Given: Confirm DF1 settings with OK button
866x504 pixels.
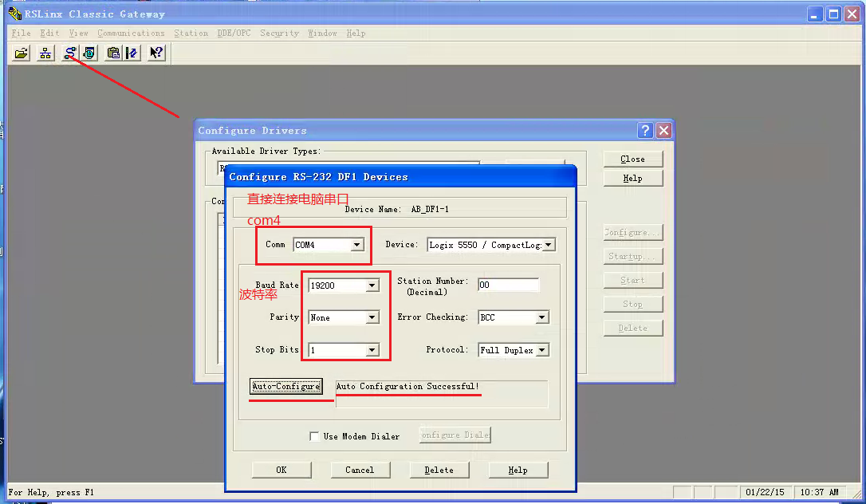Looking at the screenshot, I should [281, 470].
